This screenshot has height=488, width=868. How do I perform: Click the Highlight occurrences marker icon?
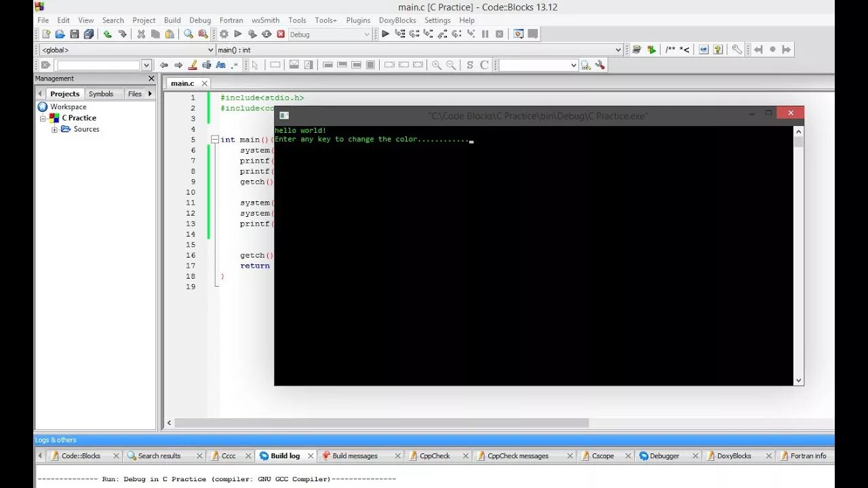click(x=193, y=65)
